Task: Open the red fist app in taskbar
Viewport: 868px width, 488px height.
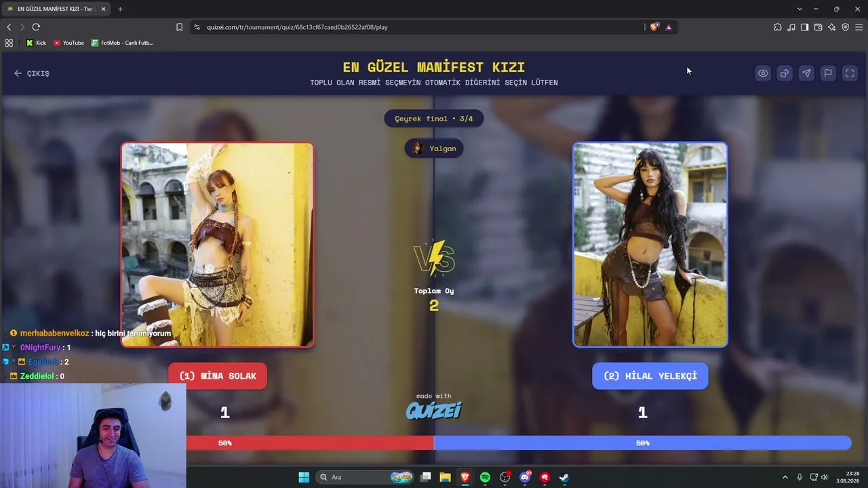Action: (545, 477)
